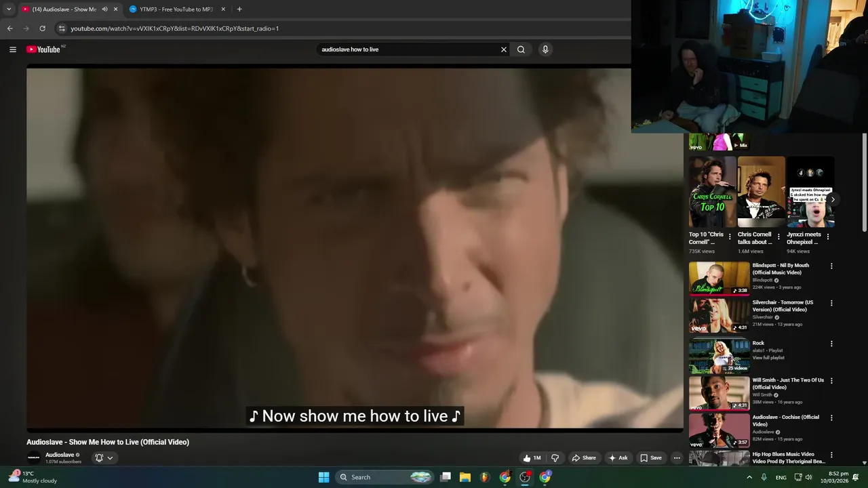
Task: Open Hip Hop Blues Music Video title
Action: click(789, 457)
